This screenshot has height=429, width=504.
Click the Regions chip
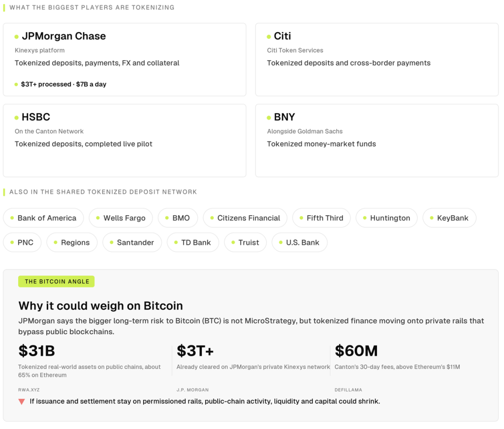click(x=72, y=242)
